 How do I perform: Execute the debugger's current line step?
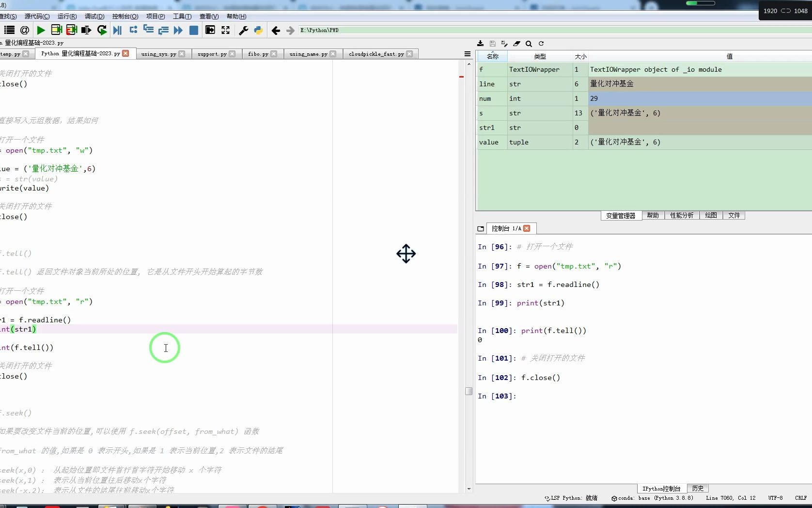[x=133, y=30]
